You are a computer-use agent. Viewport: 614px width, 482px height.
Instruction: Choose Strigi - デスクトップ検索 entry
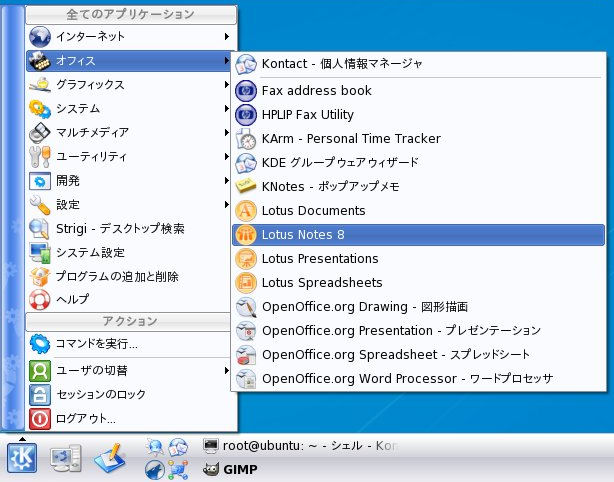[x=129, y=229]
